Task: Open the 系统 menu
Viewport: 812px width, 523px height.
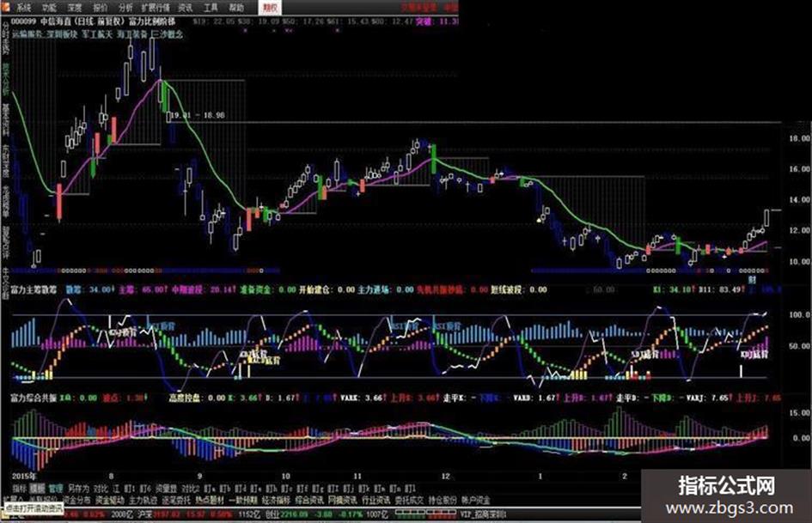Action: (x=23, y=8)
